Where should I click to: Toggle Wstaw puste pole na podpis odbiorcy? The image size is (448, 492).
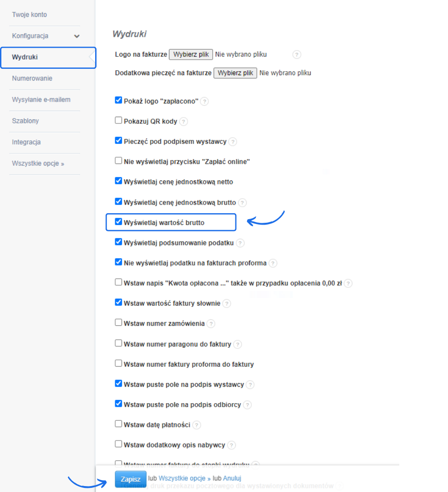[x=118, y=404]
